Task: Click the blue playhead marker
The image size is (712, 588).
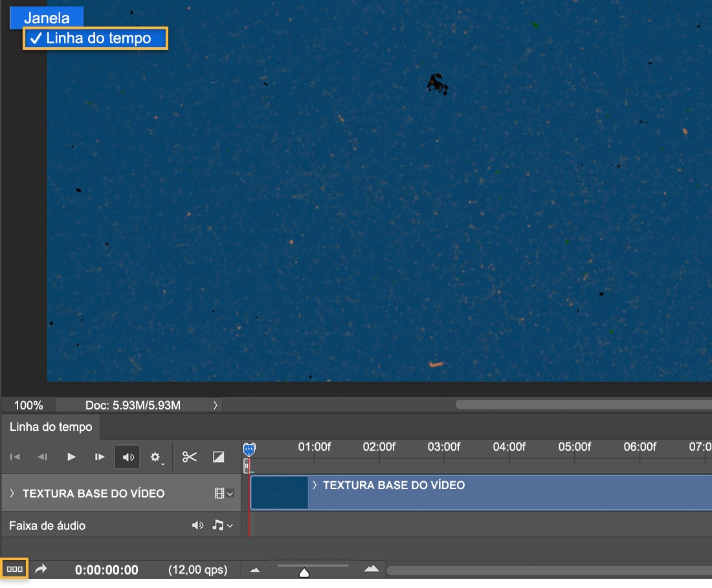Action: (x=249, y=449)
